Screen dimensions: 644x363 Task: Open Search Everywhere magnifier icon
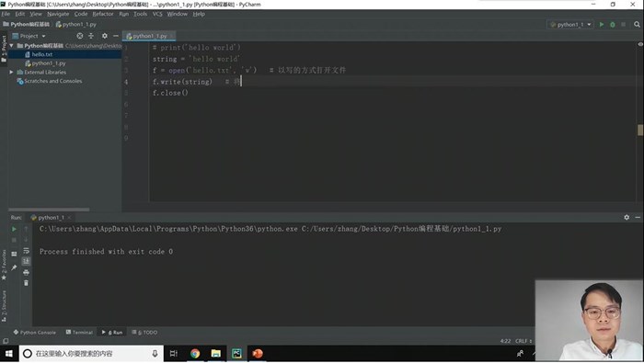click(x=637, y=25)
